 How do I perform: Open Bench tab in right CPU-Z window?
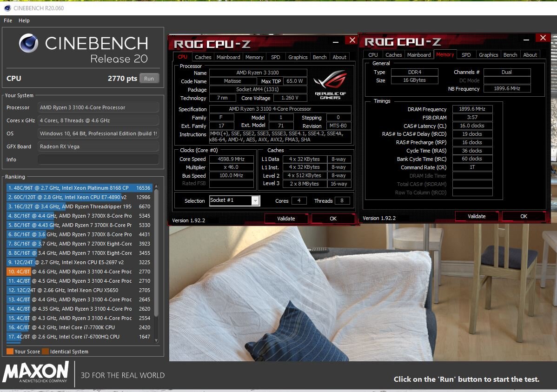click(x=510, y=55)
